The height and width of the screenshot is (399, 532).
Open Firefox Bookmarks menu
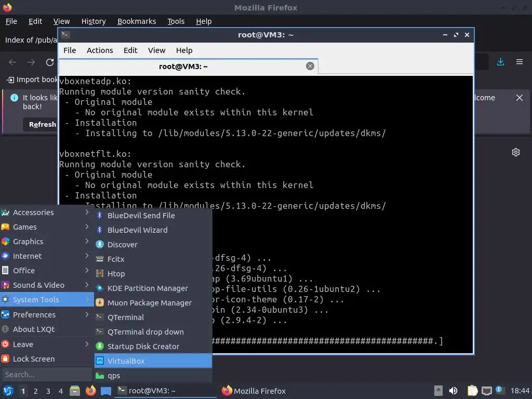pos(137,21)
